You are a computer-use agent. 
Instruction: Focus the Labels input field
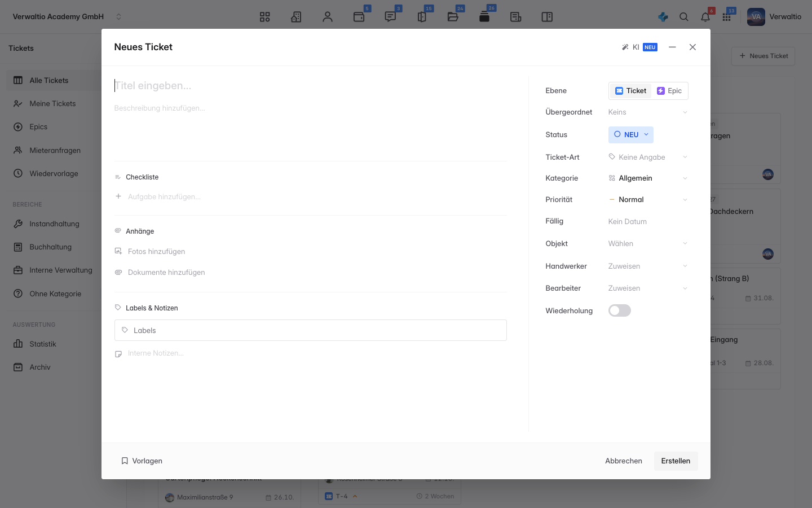point(311,330)
